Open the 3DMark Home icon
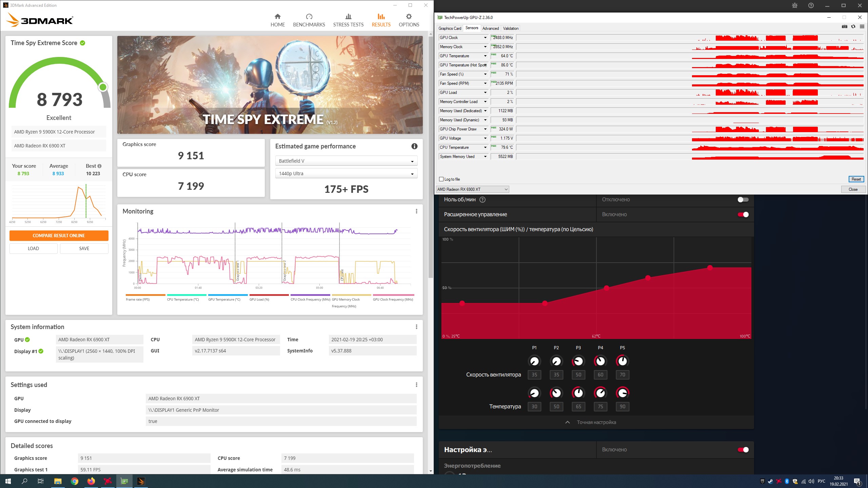This screenshot has width=868, height=488. pyautogui.click(x=277, y=17)
